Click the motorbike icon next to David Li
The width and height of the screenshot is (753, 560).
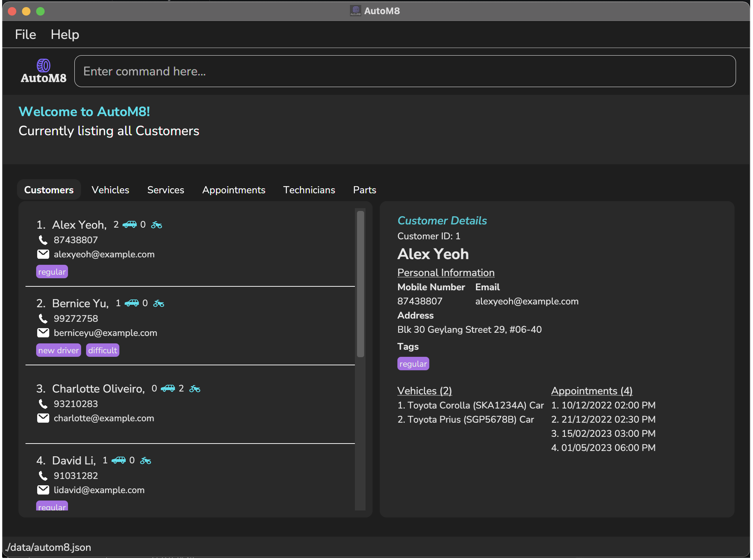point(146,460)
